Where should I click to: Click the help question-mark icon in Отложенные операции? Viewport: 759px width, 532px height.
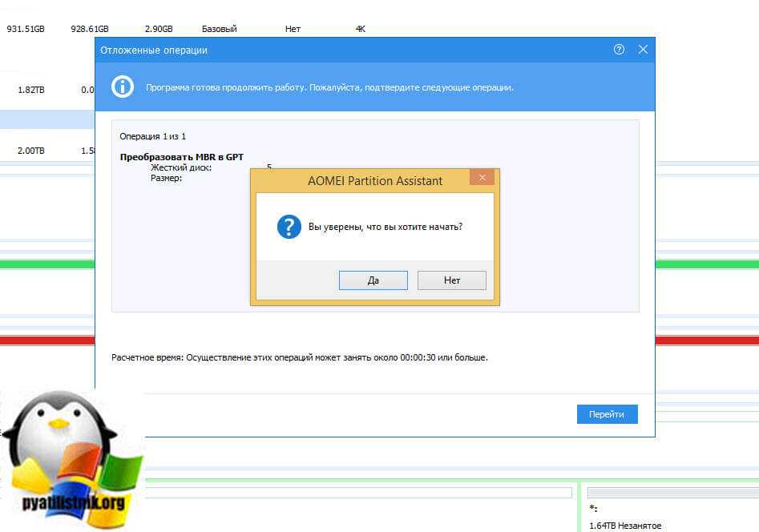pyautogui.click(x=619, y=50)
